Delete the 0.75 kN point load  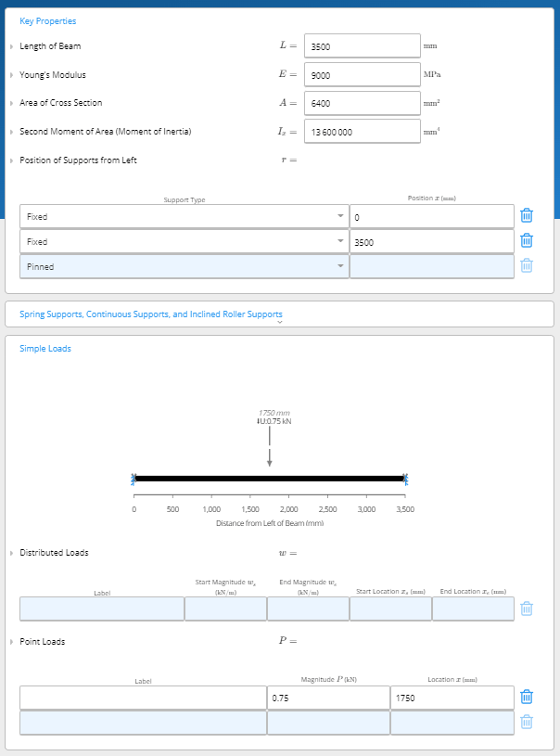pyautogui.click(x=526, y=697)
